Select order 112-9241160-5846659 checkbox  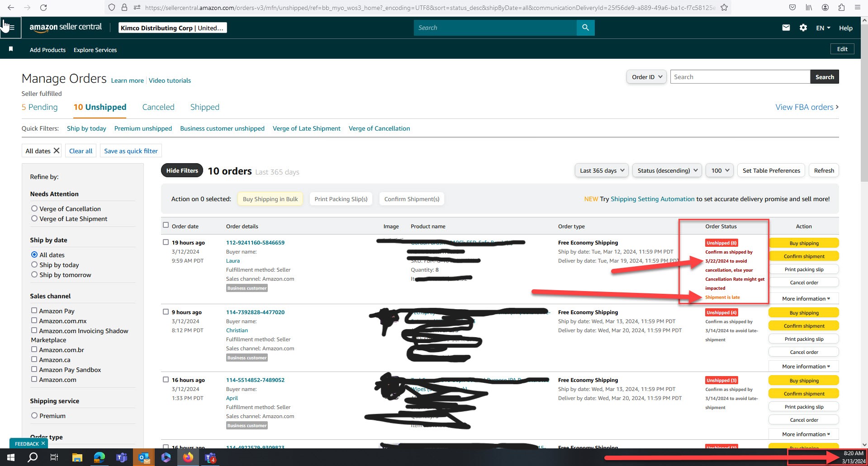point(166,242)
